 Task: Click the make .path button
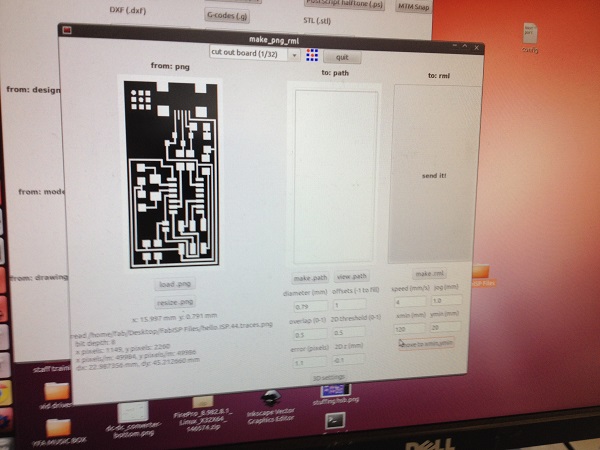[x=310, y=278]
